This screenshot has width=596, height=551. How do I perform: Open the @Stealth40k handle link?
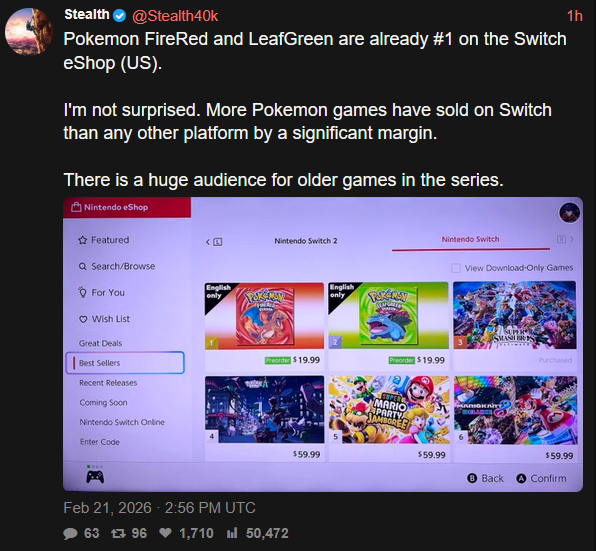175,16
